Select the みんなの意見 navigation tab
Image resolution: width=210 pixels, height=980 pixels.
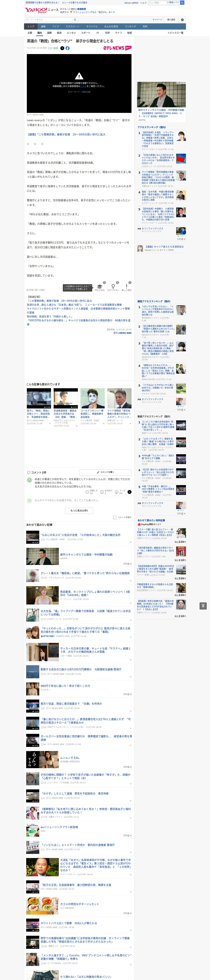click(x=111, y=27)
